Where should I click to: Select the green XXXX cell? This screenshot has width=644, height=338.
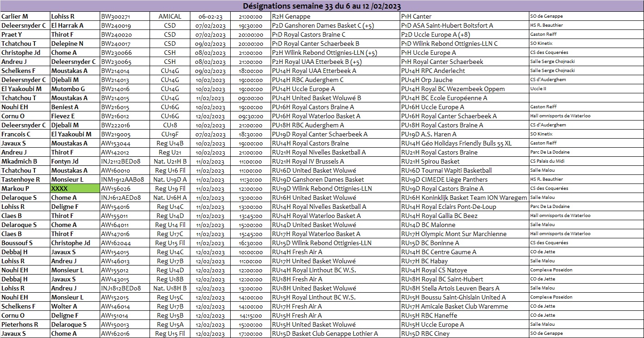coord(75,188)
